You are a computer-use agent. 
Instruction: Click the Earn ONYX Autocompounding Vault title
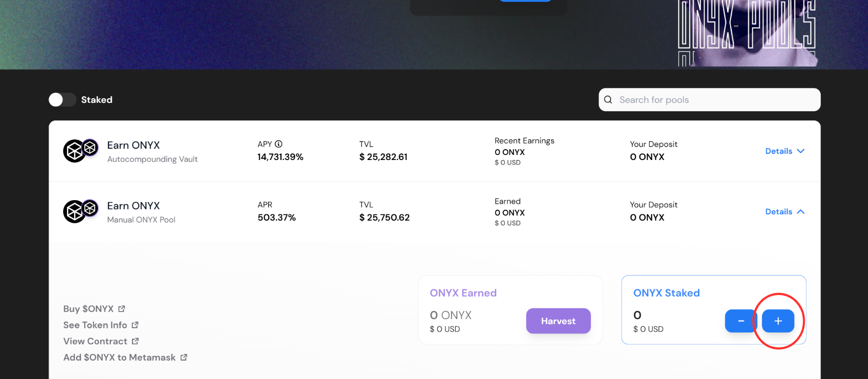click(133, 145)
